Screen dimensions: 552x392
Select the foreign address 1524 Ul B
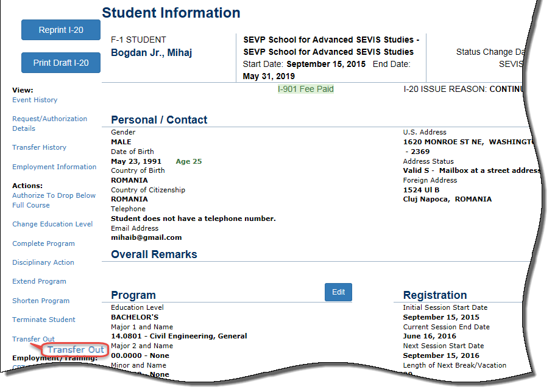(421, 190)
